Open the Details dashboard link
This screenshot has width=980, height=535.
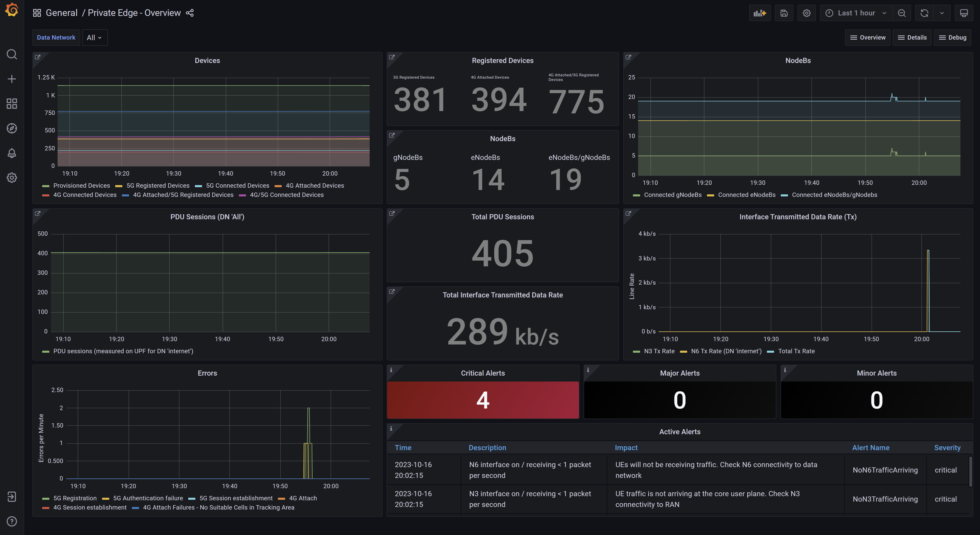tap(912, 38)
